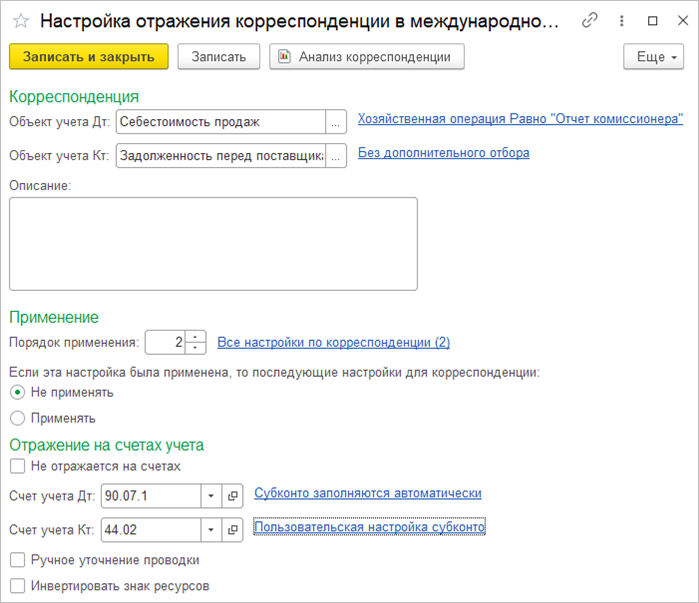699x603 pixels.
Task: Increase Порядок применения with up arrow
Action: click(196, 337)
